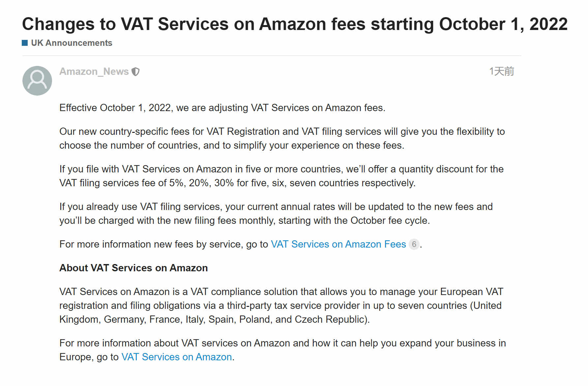Open the UK Announcements category link
The height and width of the screenshot is (386, 588).
click(x=72, y=43)
